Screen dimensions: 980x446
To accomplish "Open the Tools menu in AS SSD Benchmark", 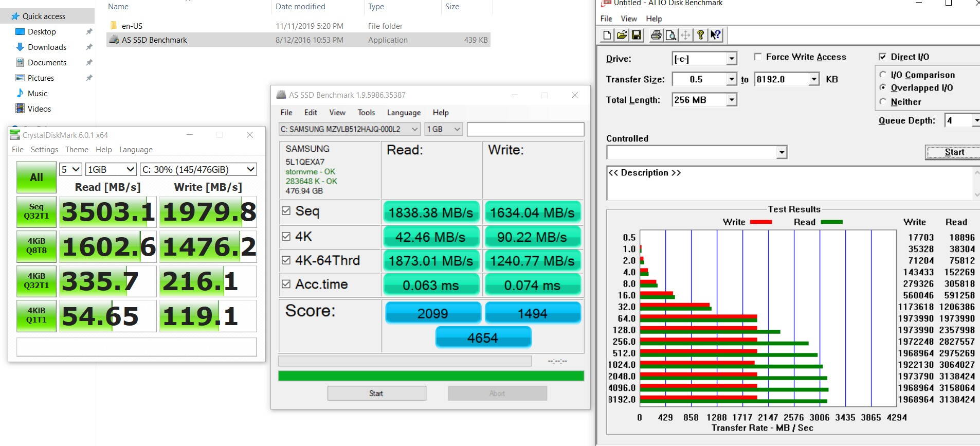I will pos(366,113).
